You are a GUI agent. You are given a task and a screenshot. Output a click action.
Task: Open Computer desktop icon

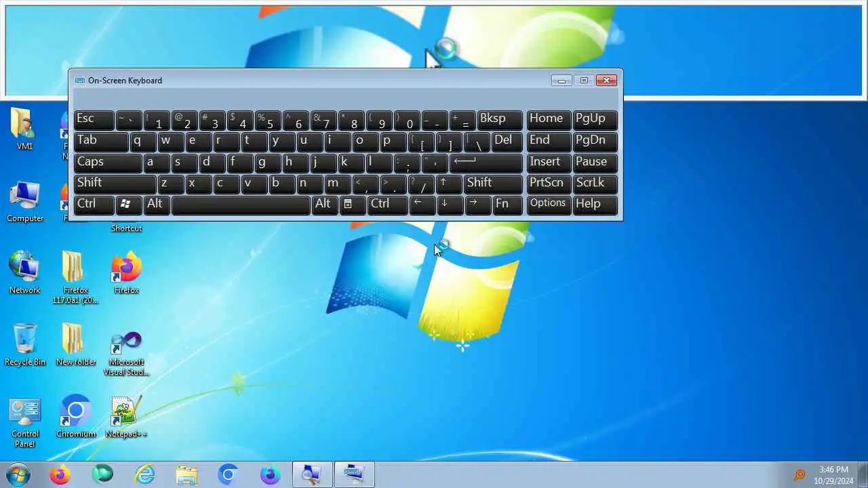25,201
